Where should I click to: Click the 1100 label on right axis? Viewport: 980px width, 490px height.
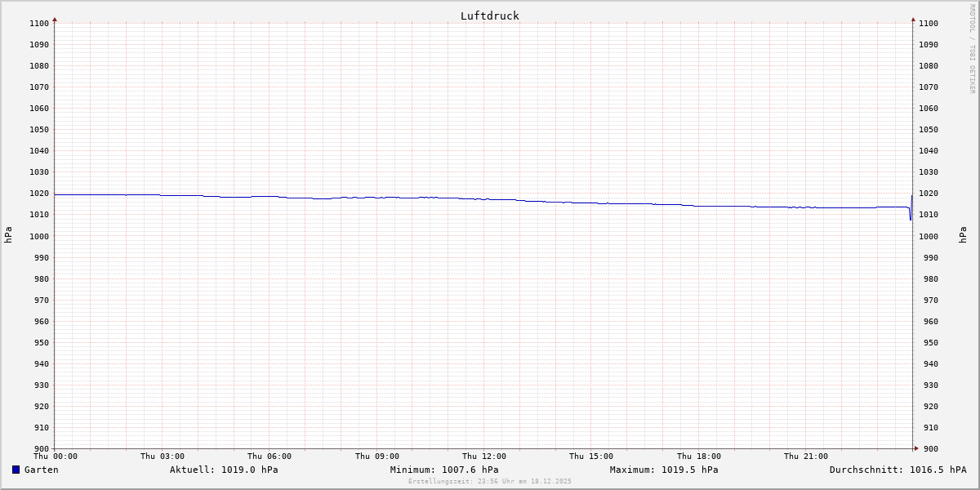click(x=929, y=24)
